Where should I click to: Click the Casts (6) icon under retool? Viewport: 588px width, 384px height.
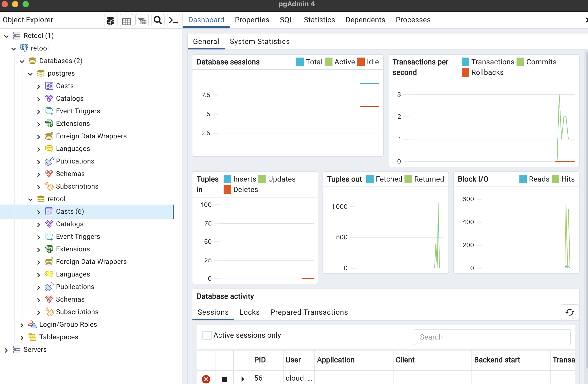(49, 211)
